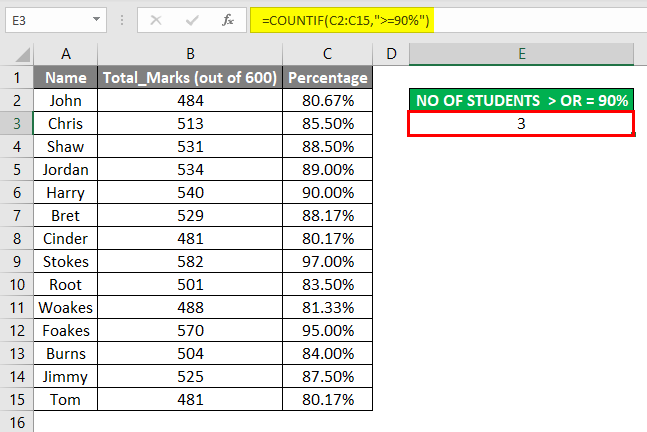The image size is (647, 432).
Task: Select the percentage cell 84.00%
Action: click(328, 354)
